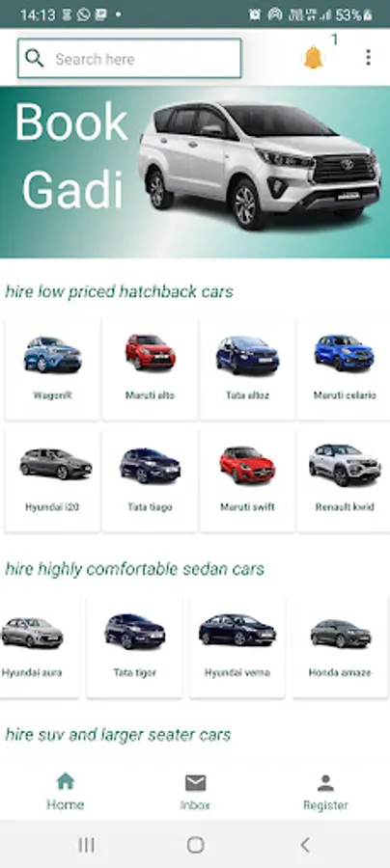Go to the Home tab
Image resolution: width=390 pixels, height=868 pixels.
(x=66, y=792)
